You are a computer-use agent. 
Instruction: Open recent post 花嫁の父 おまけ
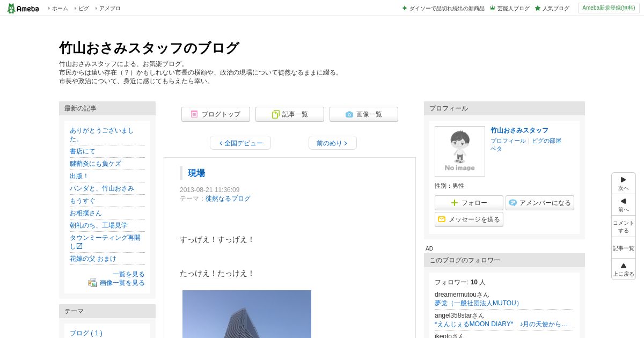[x=93, y=259]
